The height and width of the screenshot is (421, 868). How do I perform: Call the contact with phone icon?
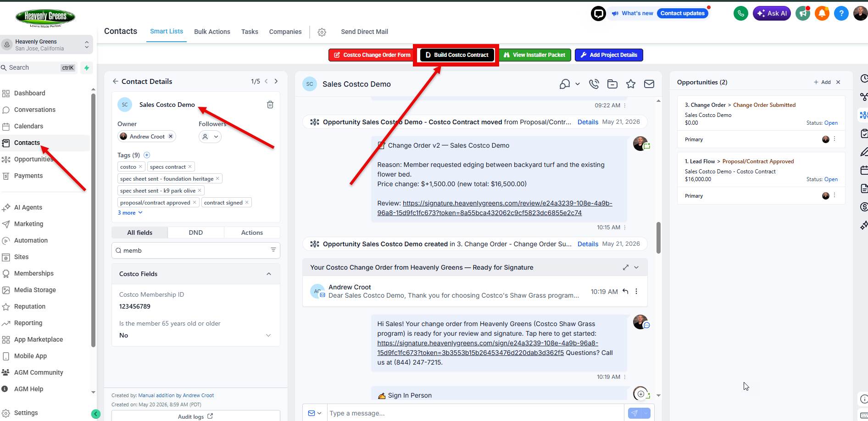(594, 84)
